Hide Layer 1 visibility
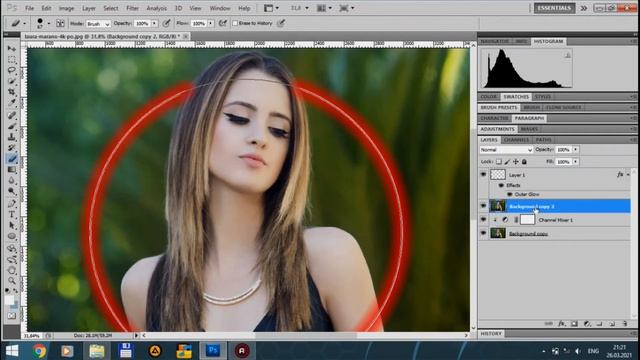The width and height of the screenshot is (640, 360). coord(484,174)
